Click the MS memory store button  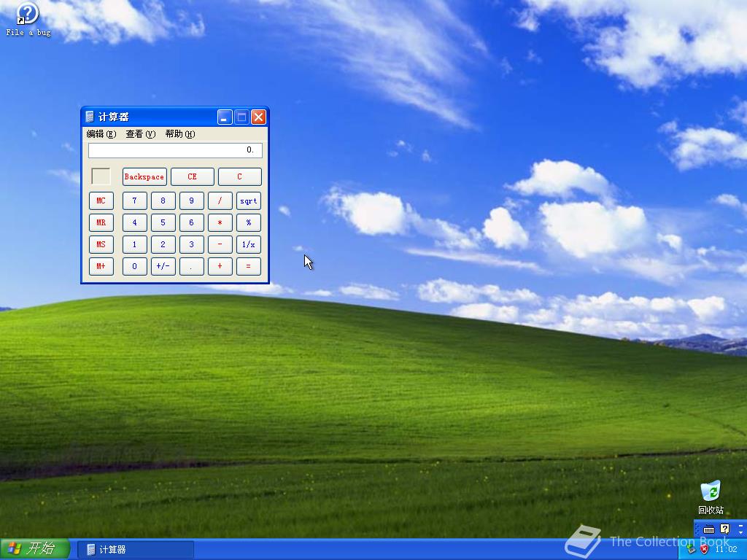[x=101, y=245]
